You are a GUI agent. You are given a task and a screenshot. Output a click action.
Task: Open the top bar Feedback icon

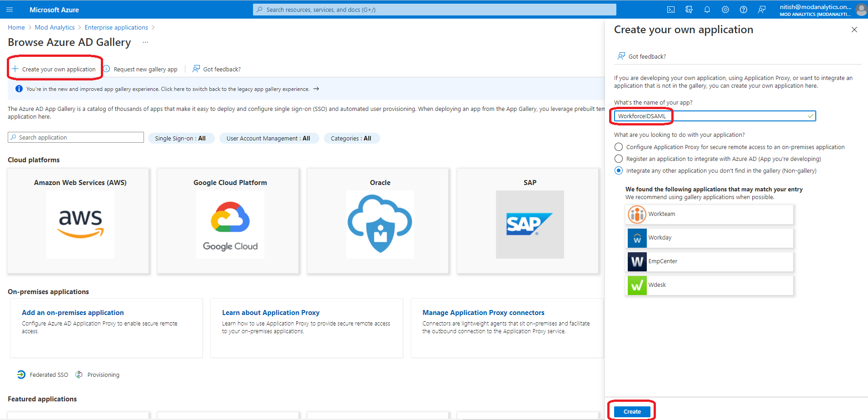(x=762, y=10)
